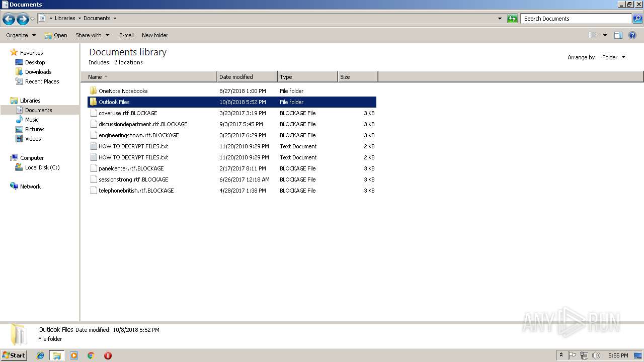644x362 pixels.
Task: Open Windows Help icon
Action: [632, 35]
